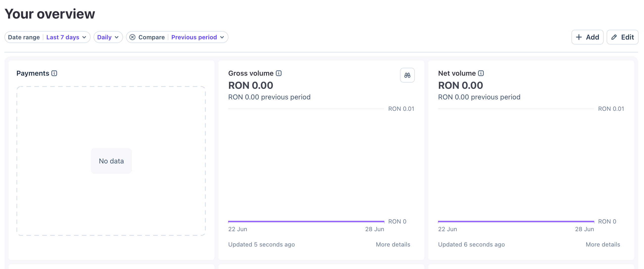Click the Payments card title

click(33, 73)
